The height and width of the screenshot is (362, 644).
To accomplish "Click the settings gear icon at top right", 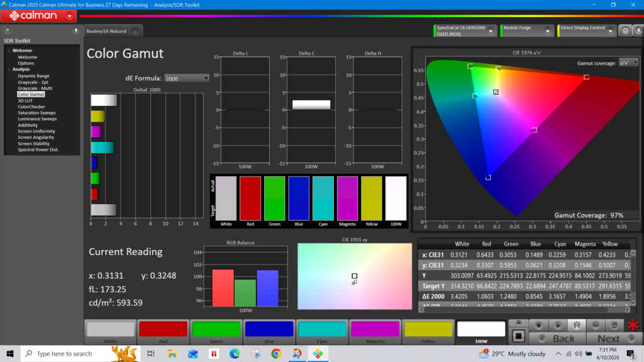I will click(625, 30).
